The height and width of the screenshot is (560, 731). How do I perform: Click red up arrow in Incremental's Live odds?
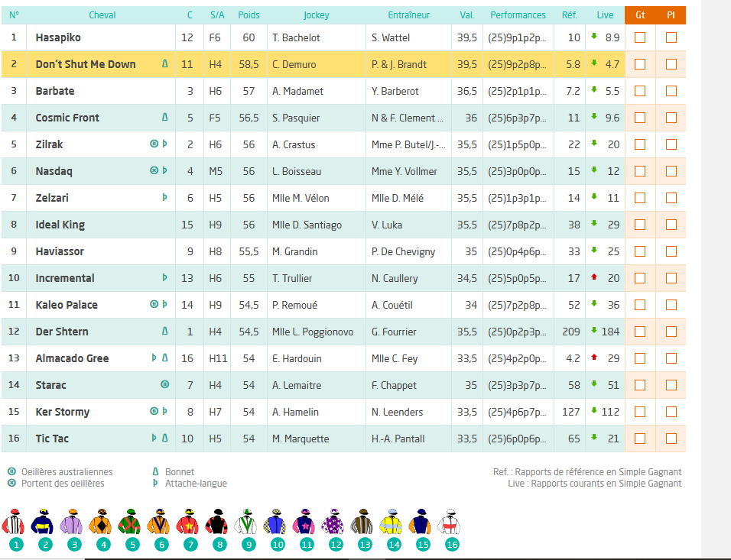pyautogui.click(x=594, y=278)
